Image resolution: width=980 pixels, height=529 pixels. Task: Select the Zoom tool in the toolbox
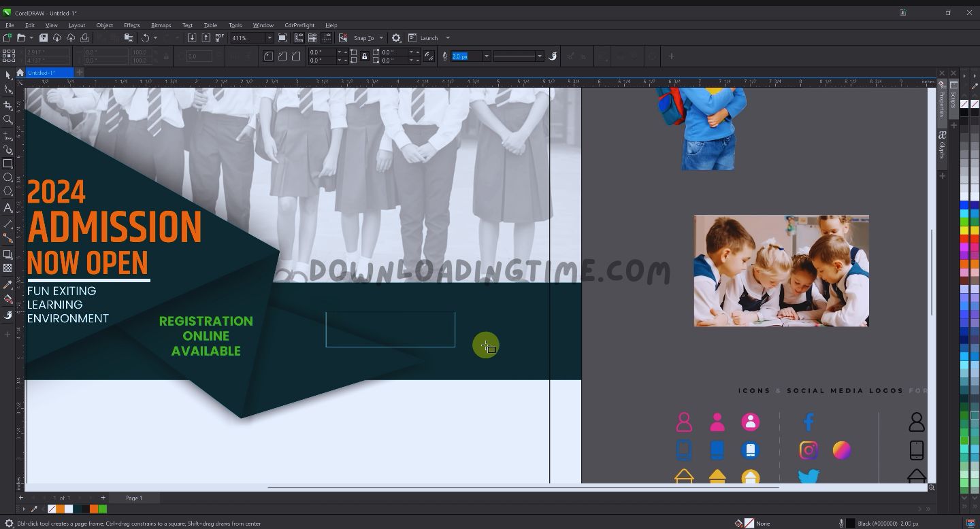tap(8, 120)
